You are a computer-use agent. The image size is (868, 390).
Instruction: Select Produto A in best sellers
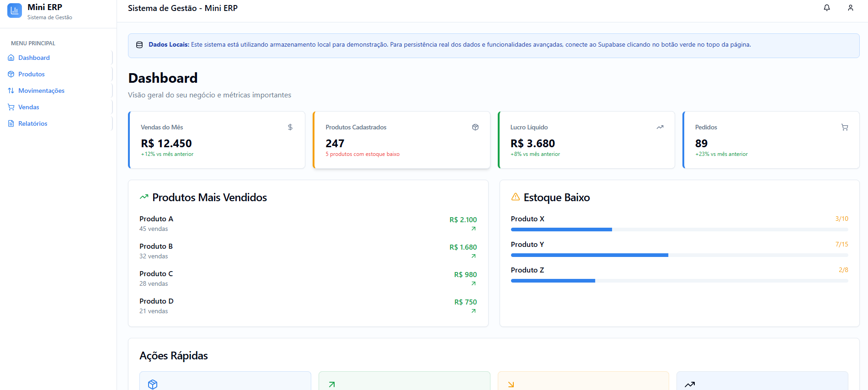point(156,219)
